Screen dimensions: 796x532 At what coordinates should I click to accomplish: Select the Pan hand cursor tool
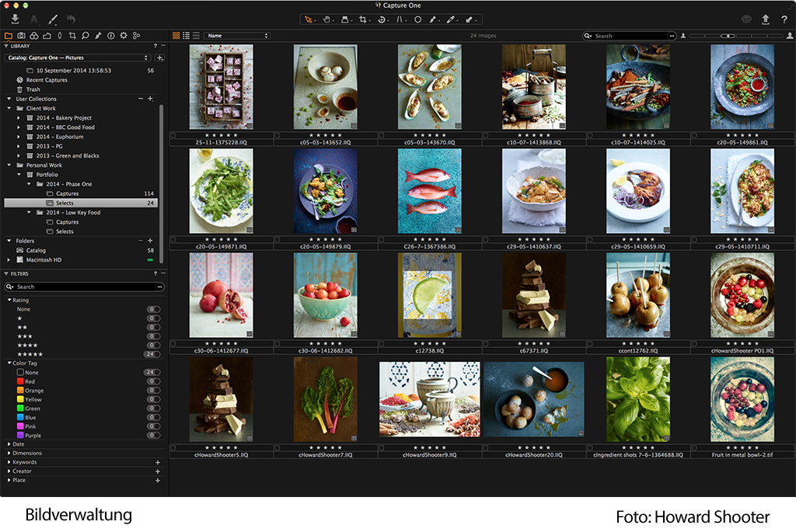click(x=328, y=19)
